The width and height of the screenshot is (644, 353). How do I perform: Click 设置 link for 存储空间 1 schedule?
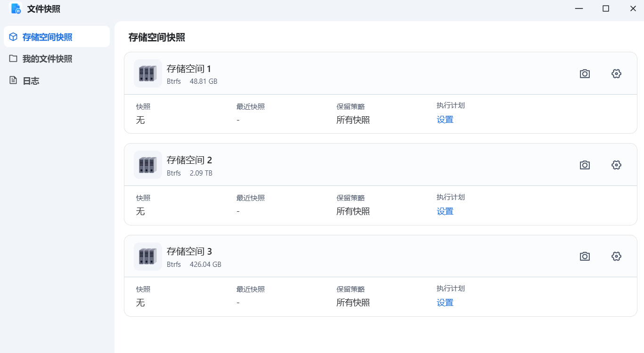pos(445,120)
